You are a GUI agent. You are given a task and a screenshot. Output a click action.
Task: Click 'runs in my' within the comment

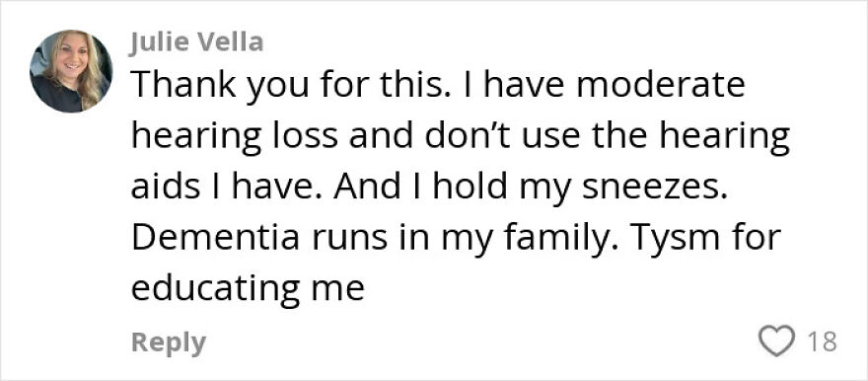click(401, 240)
